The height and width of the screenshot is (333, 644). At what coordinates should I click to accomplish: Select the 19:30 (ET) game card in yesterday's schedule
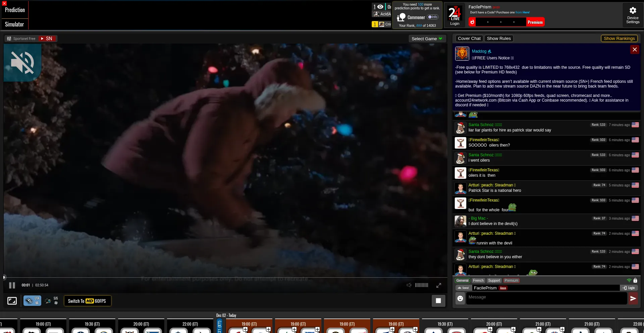[x=92, y=326]
